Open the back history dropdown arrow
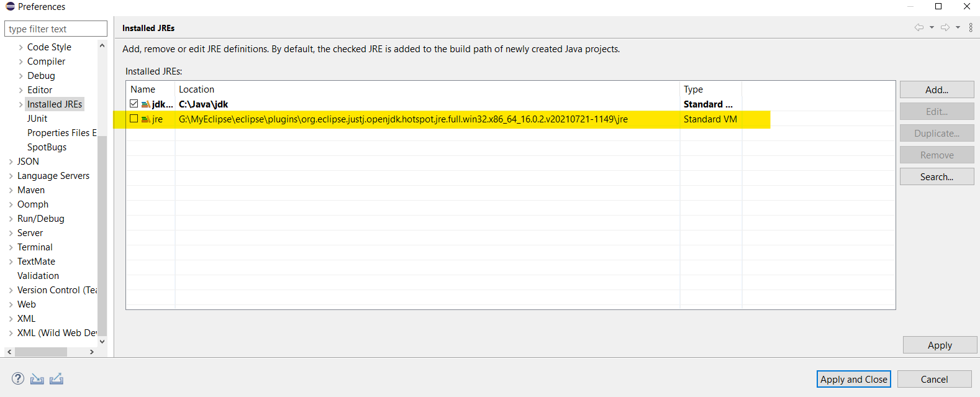This screenshot has width=980, height=397. [932, 27]
